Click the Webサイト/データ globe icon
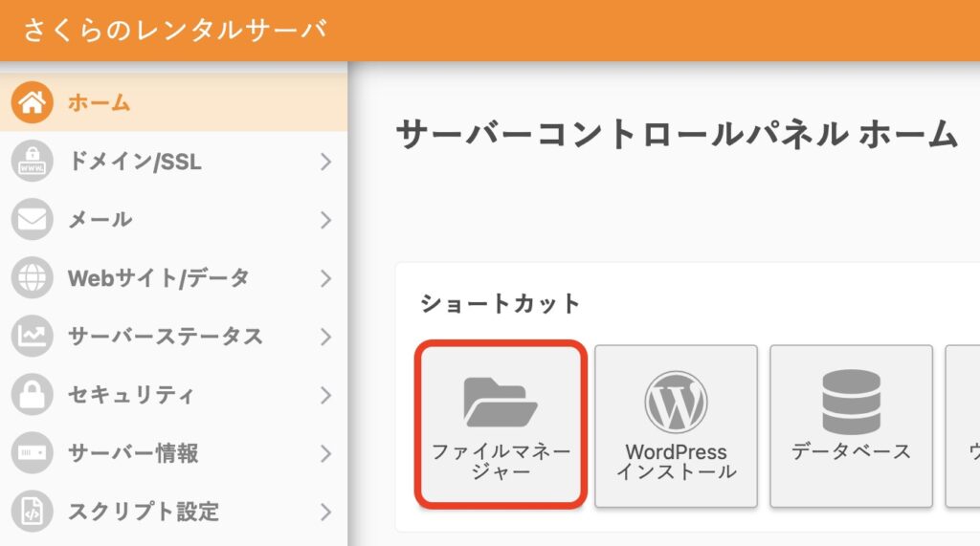 point(32,277)
